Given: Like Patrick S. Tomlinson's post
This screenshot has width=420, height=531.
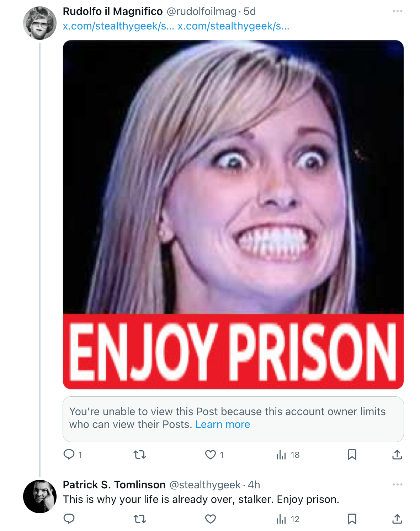Looking at the screenshot, I should (x=211, y=519).
